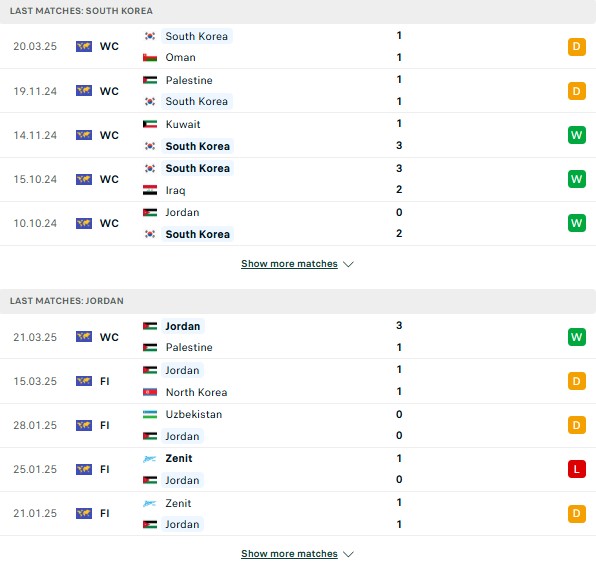Click the Iraq flag icon
The height and width of the screenshot is (572, 596).
150,190
